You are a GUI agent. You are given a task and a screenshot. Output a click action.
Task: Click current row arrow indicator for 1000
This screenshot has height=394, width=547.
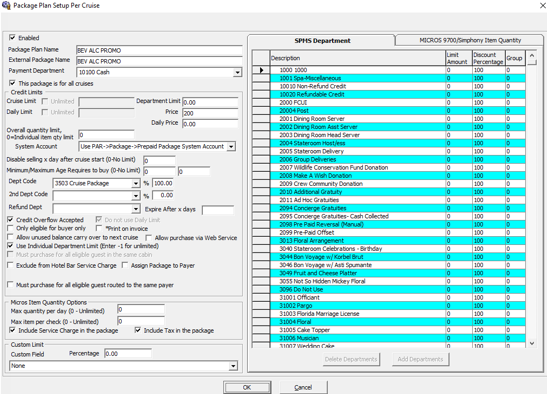coord(261,70)
